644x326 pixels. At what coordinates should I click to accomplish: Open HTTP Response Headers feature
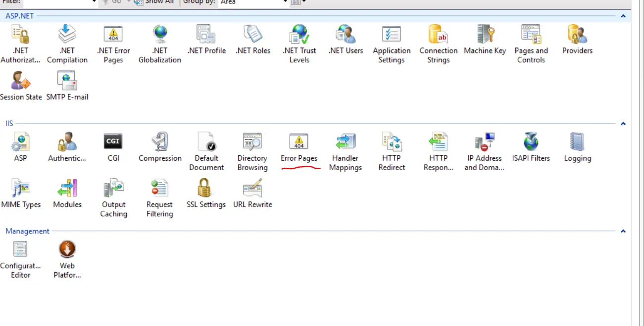[x=438, y=152]
